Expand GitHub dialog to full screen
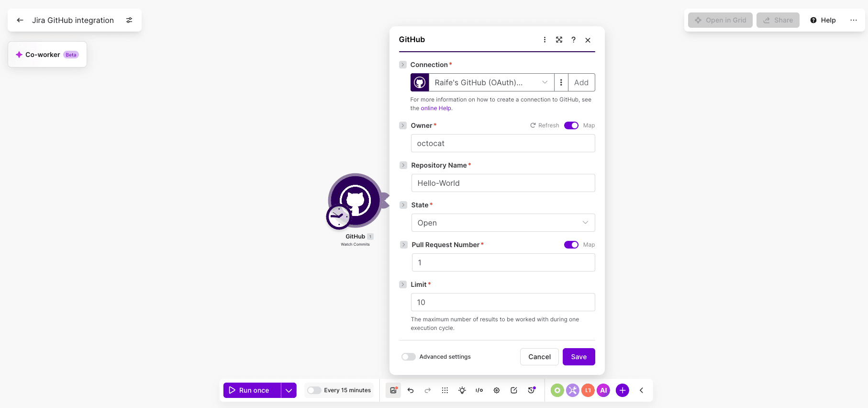This screenshot has height=408, width=868. (559, 40)
